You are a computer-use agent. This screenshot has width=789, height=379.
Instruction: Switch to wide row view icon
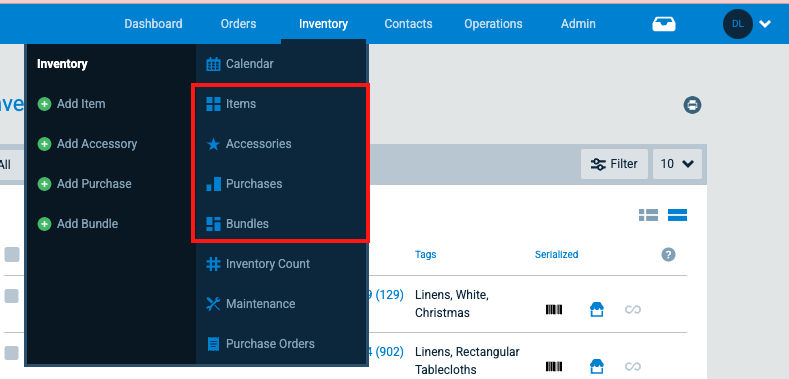tap(677, 215)
